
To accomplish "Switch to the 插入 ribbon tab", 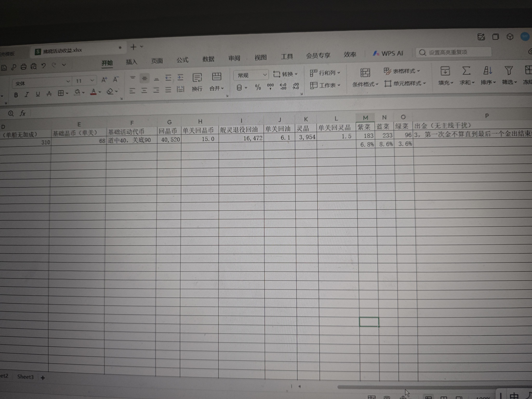I will (x=132, y=62).
